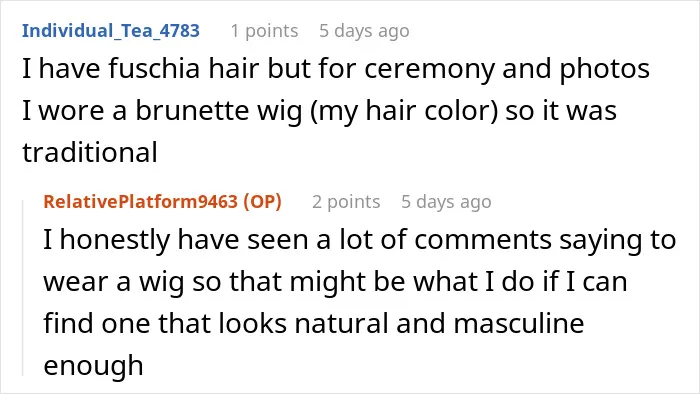700x394 pixels.
Task: Click the word "comments" in the OP reply
Action: (483, 240)
